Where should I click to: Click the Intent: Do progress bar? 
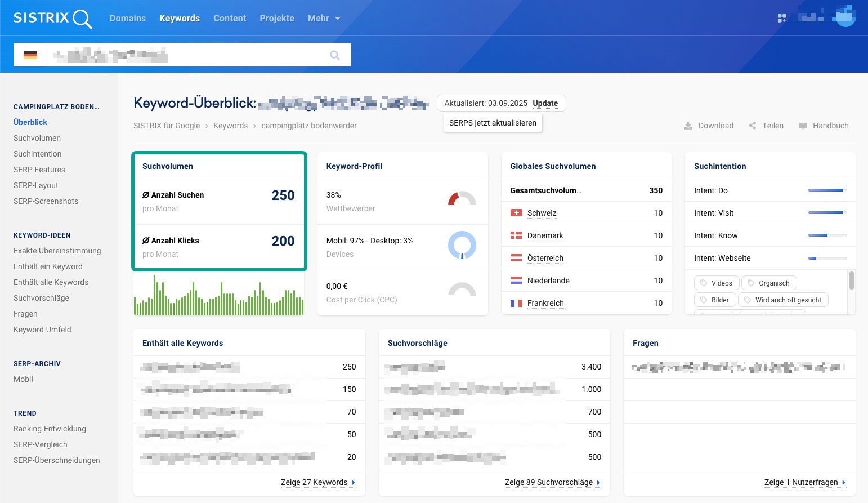(826, 190)
